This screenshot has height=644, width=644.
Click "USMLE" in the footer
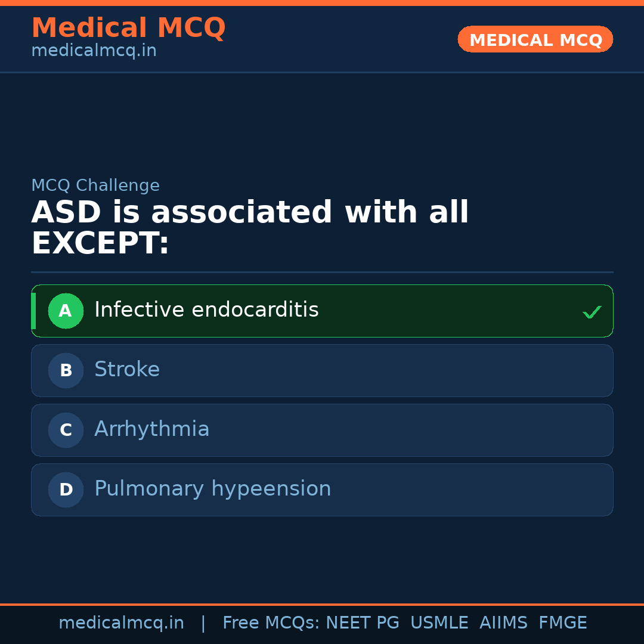click(439, 623)
